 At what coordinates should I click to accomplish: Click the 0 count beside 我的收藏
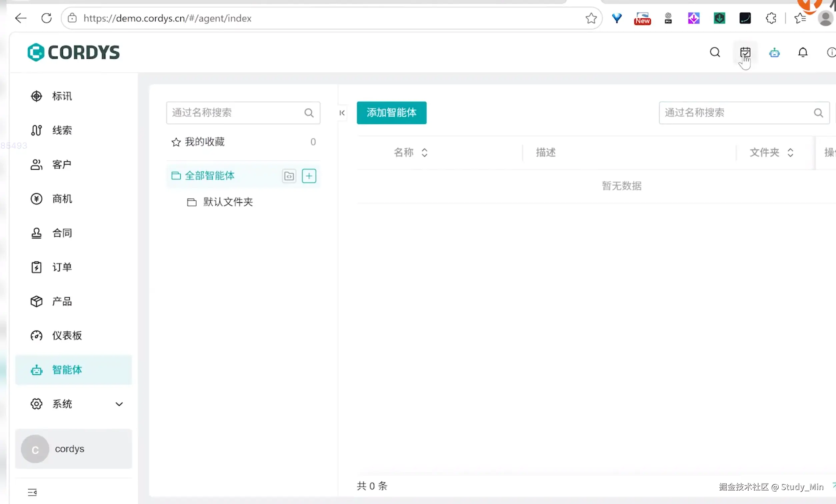313,142
